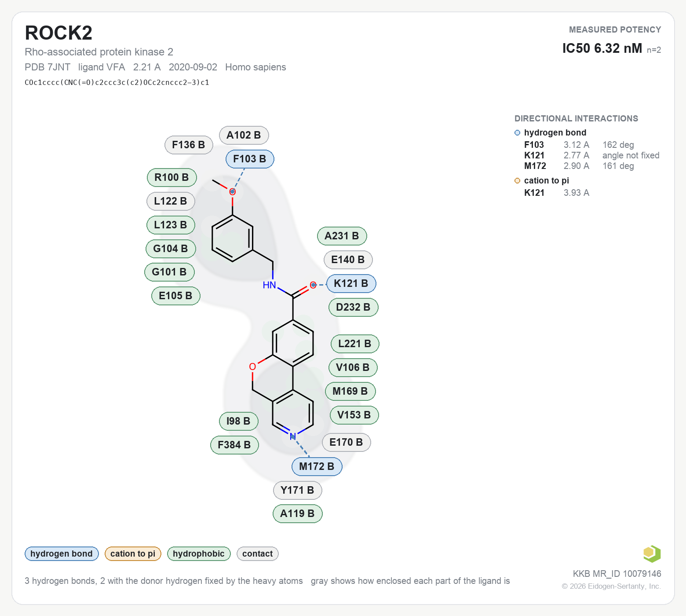The image size is (686, 616).
Task: Select residue L221 B
Action: pyautogui.click(x=355, y=344)
